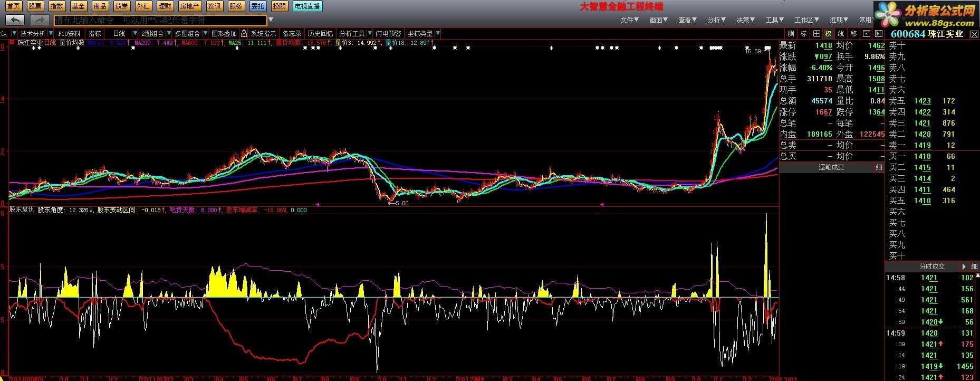
Task: Click the 图形叠加 toolbar item
Action: point(224,34)
